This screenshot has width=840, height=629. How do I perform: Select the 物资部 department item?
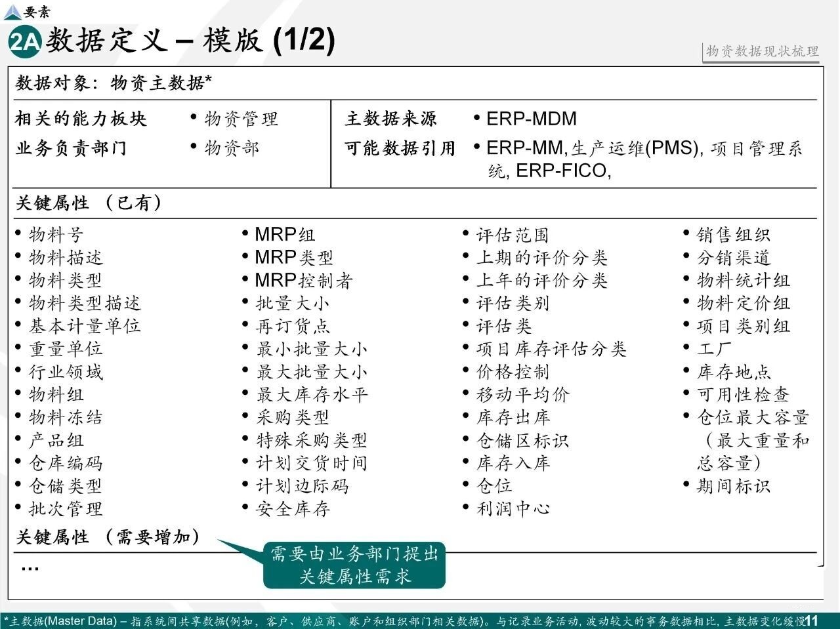232,148
